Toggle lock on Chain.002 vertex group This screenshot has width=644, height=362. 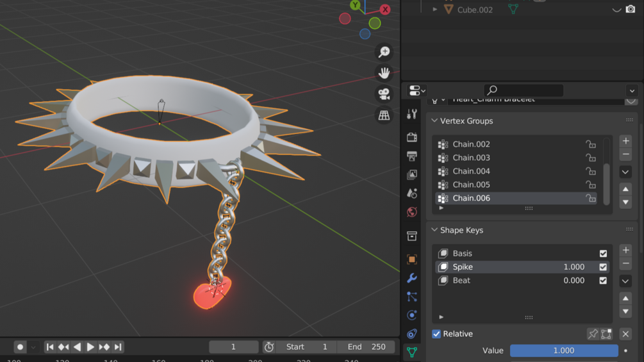(591, 144)
